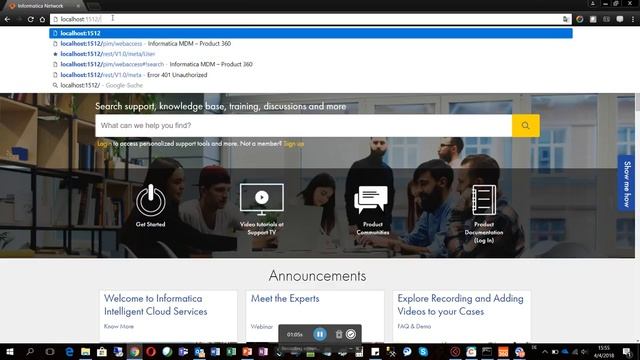Click the translate icon in the address bar
This screenshot has height=360, width=640.
pos(566,19)
